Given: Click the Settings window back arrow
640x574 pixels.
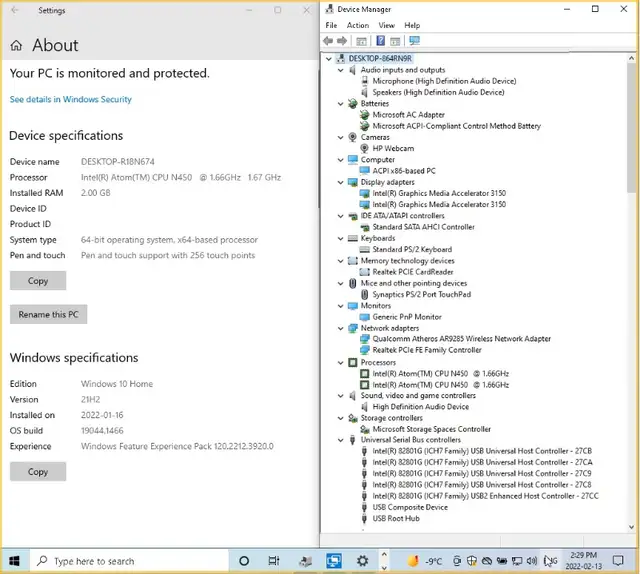Looking at the screenshot, I should pos(15,10).
